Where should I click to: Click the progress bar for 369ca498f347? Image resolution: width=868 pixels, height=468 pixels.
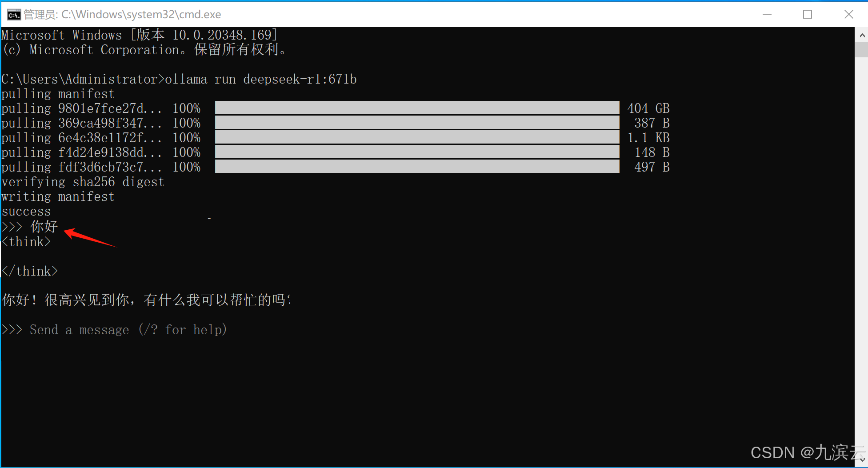pos(417,123)
